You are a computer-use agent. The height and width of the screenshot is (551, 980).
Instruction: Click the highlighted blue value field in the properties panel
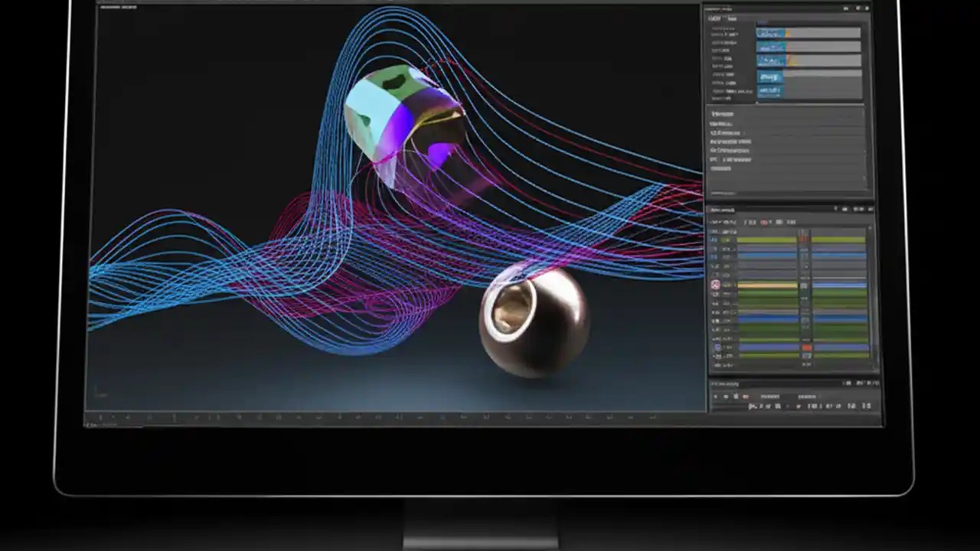(x=770, y=33)
